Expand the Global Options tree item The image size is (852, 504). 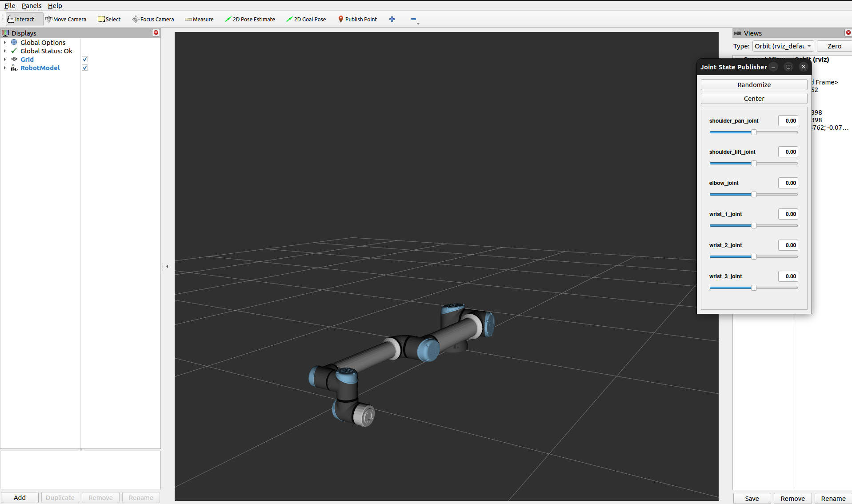(5, 43)
